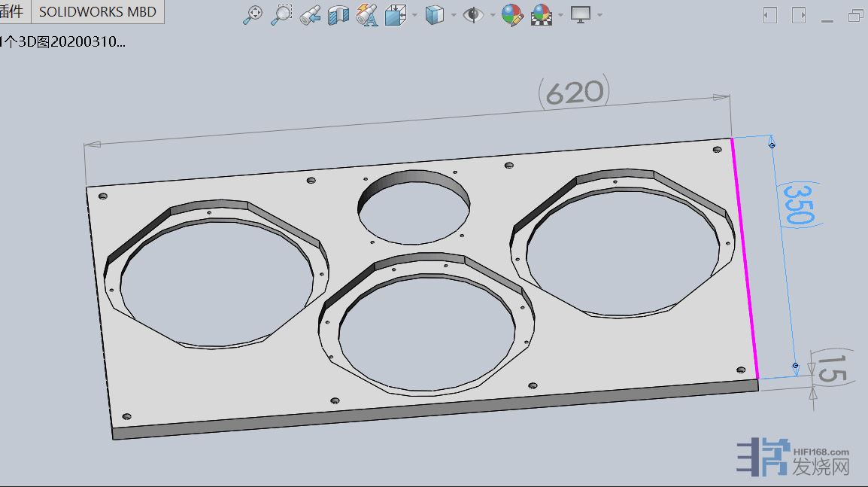The height and width of the screenshot is (487, 868).
Task: Click the Apply Scene icon
Action: pyautogui.click(x=542, y=14)
